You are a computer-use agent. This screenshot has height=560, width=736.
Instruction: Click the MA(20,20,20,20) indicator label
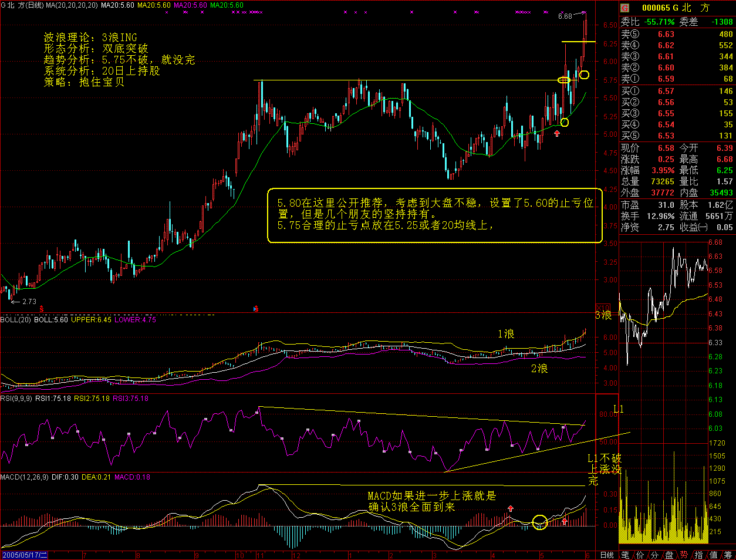click(72, 5)
